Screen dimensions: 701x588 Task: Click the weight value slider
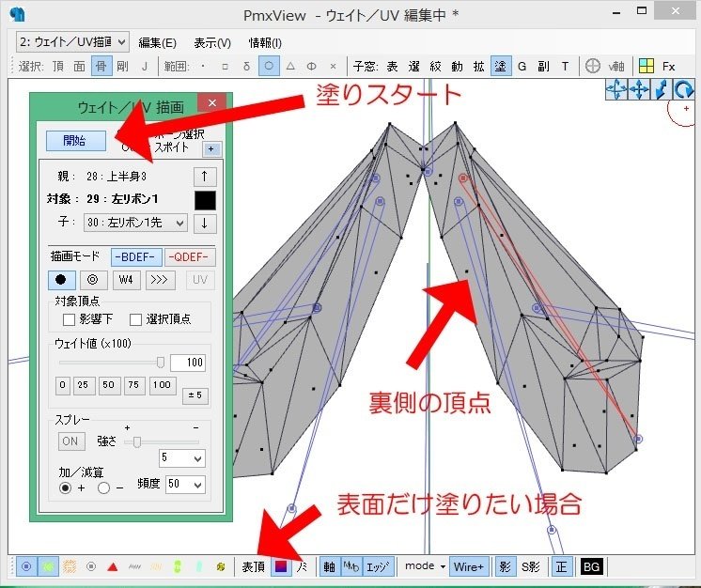pos(112,362)
